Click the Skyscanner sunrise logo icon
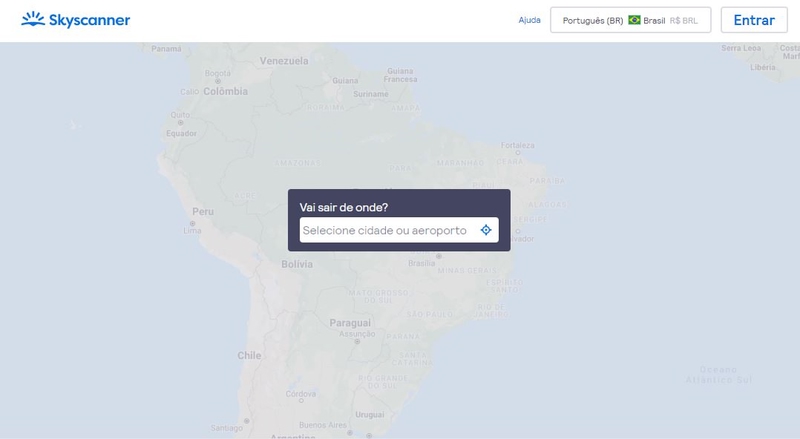The width and height of the screenshot is (800, 439). pyautogui.click(x=33, y=19)
